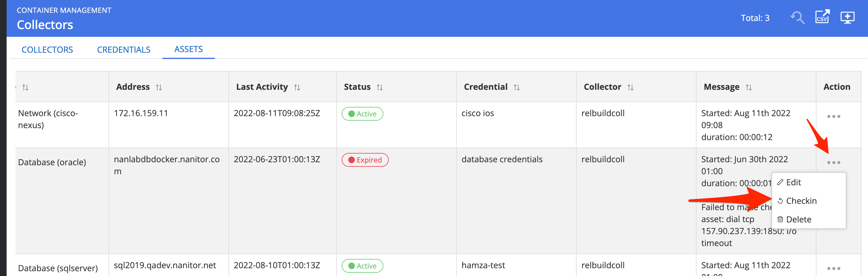
Task: Switch to the Collectors tab
Action: coord(47,49)
